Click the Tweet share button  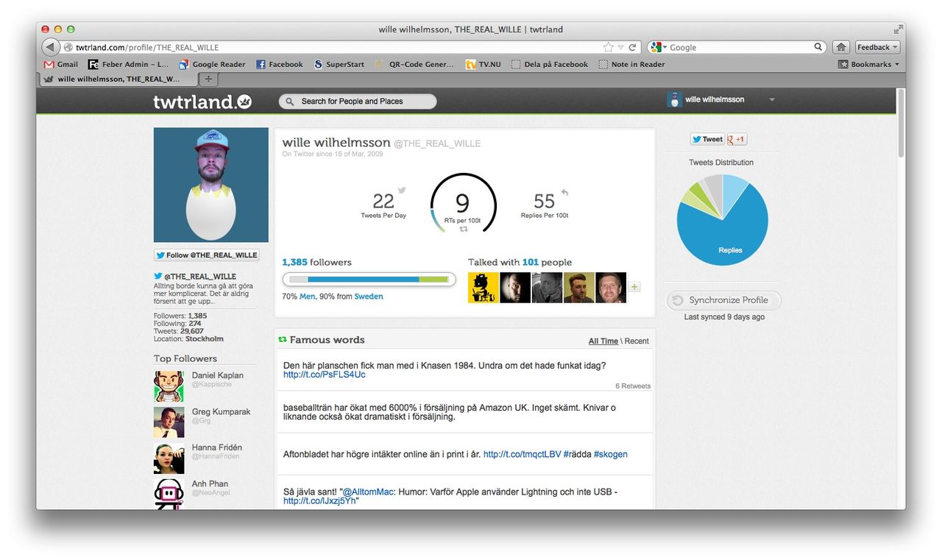[x=706, y=139]
